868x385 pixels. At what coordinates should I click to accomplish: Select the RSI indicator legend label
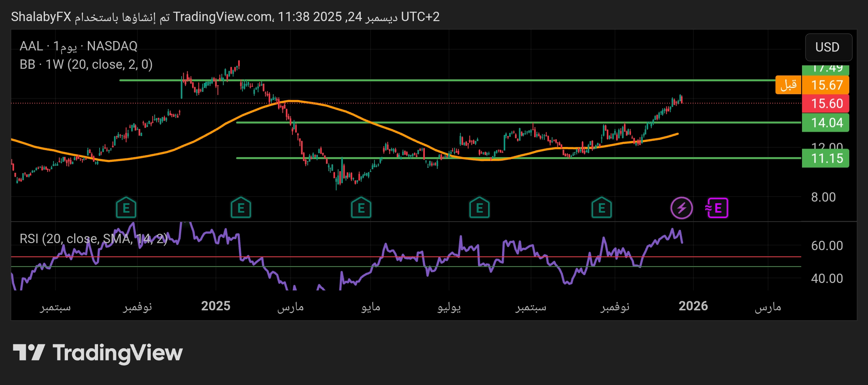tap(93, 238)
